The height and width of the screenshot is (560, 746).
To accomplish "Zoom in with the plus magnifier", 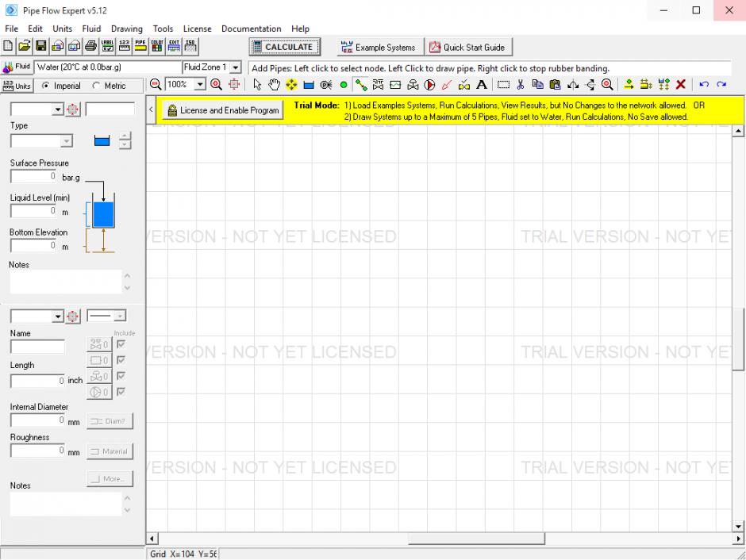I will point(217,85).
